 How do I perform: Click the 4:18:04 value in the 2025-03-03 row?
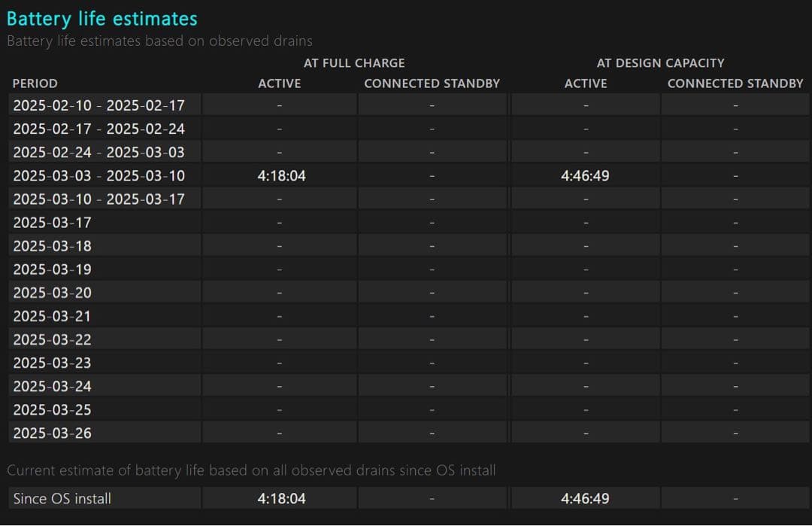[281, 176]
